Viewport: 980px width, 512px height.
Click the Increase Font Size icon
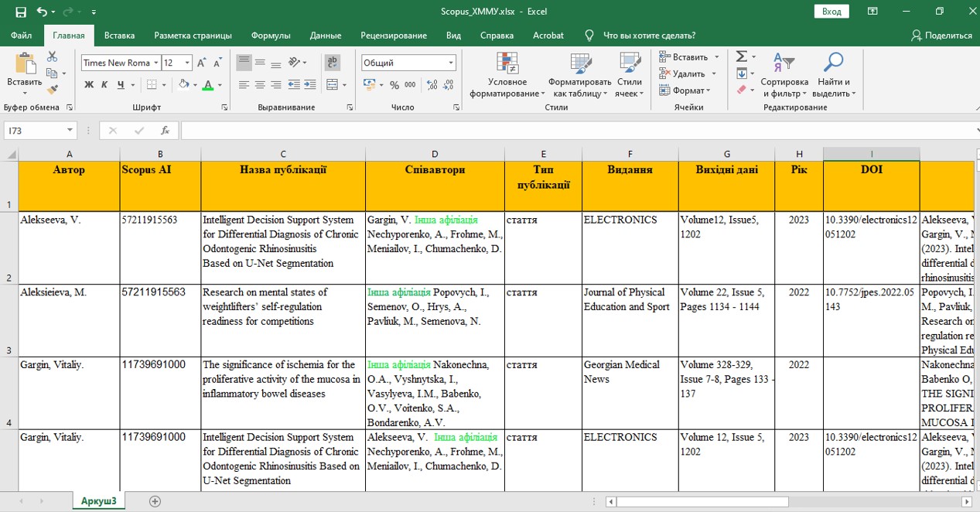click(202, 63)
